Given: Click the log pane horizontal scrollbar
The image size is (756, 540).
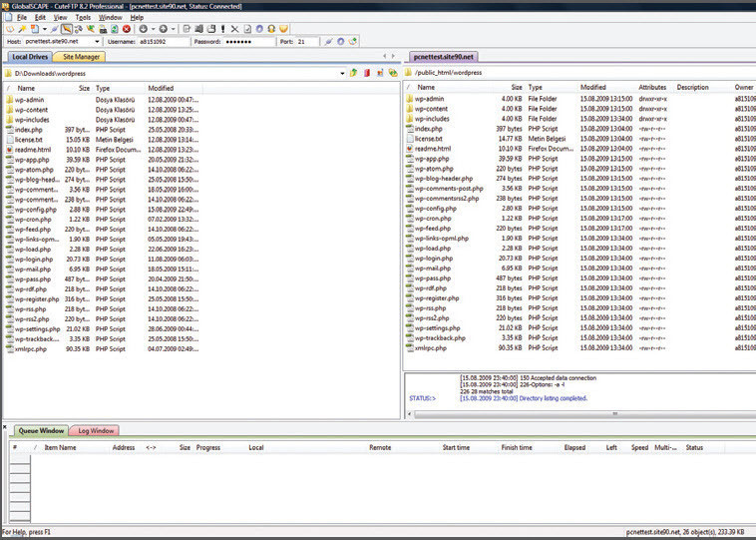Looking at the screenshot, I should click(583, 414).
